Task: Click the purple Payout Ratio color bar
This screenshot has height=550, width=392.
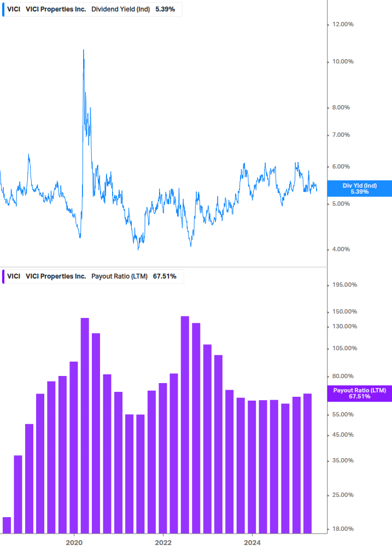Action: coord(3,276)
